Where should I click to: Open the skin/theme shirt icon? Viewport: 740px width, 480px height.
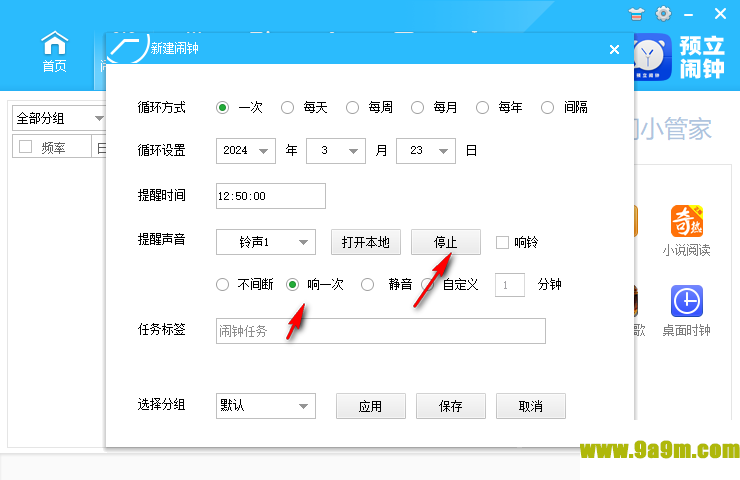tap(636, 14)
